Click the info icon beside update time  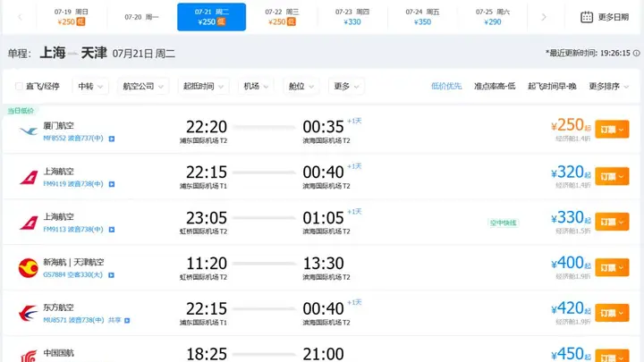click(x=636, y=53)
